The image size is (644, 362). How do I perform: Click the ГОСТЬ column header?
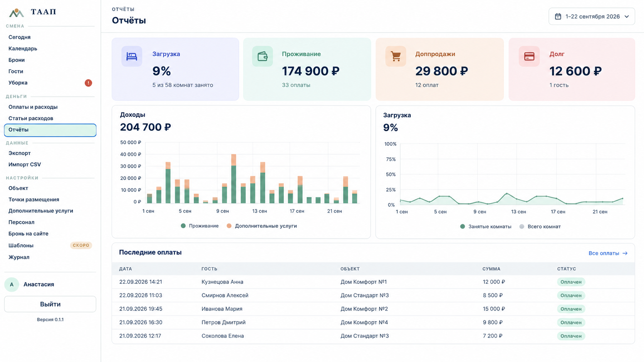(x=209, y=269)
